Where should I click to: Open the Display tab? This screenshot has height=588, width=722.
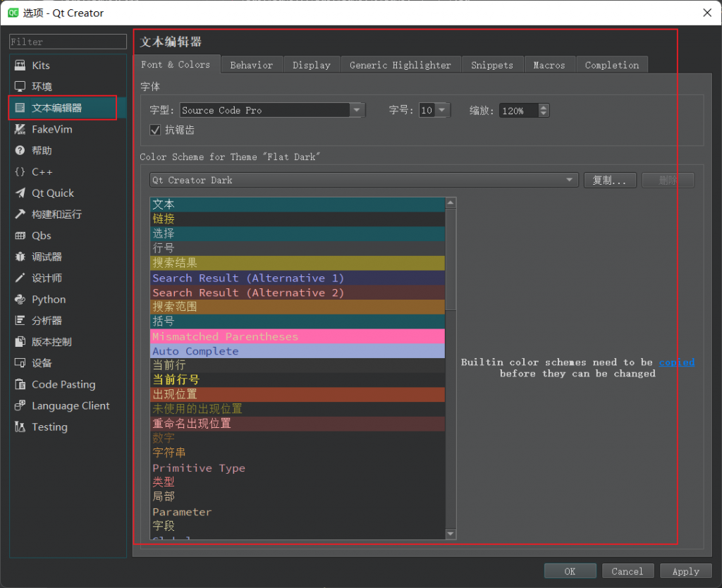coord(312,66)
